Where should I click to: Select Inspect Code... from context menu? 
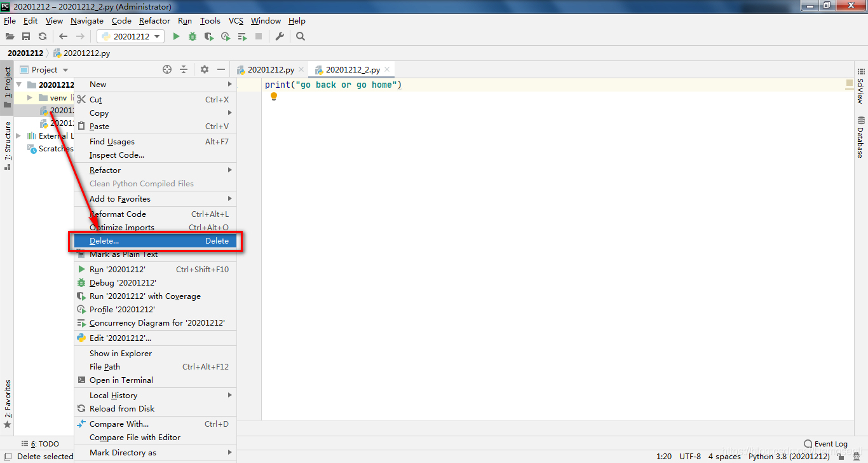(x=155, y=155)
